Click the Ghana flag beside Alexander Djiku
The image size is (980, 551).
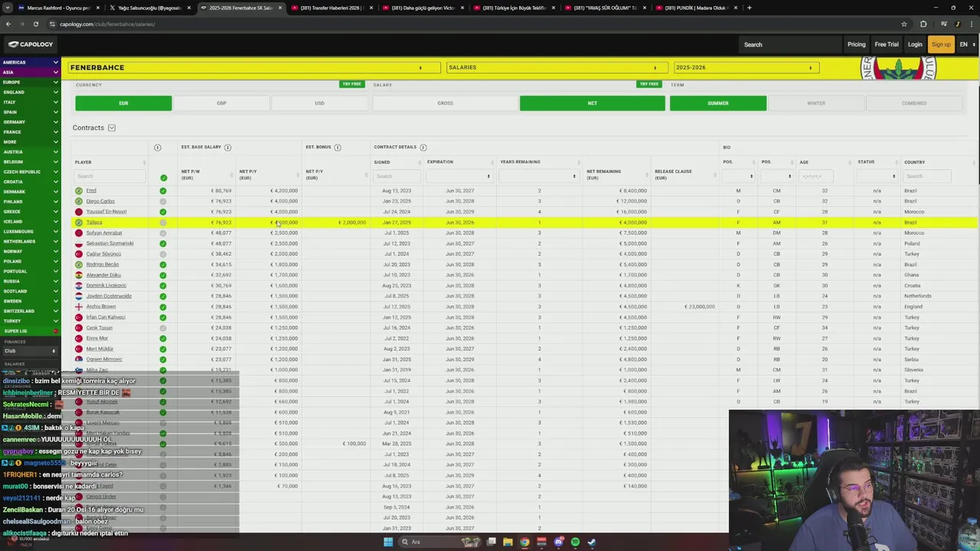click(79, 275)
